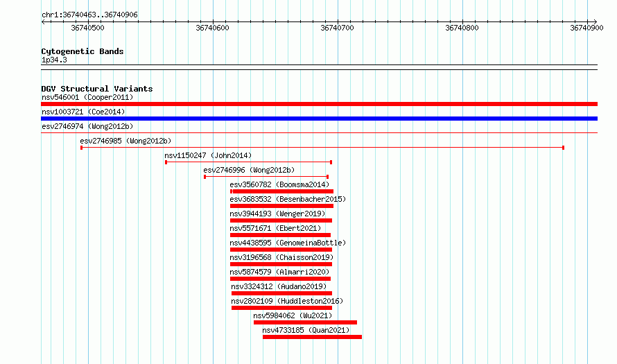
Task: Click the Cytogenetic Bands track title
Action: click(x=82, y=51)
